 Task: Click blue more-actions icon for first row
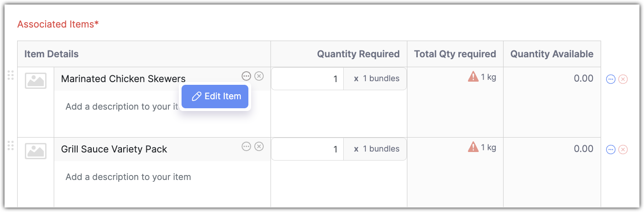[x=611, y=79]
